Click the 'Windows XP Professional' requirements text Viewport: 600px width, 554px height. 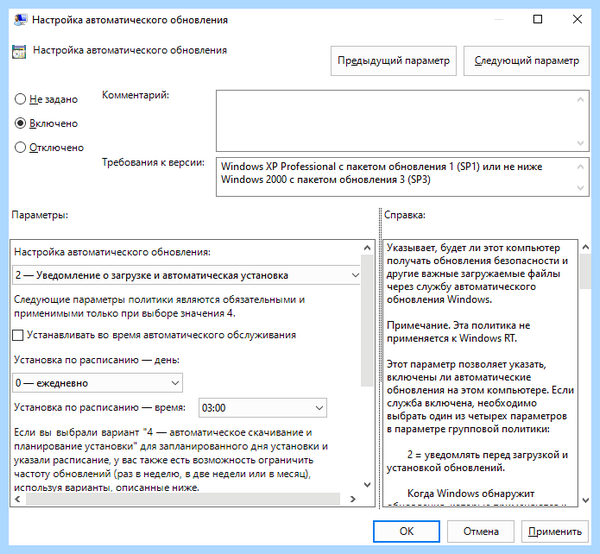tap(382, 167)
